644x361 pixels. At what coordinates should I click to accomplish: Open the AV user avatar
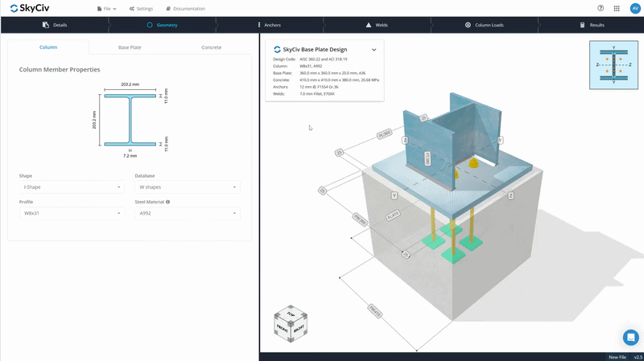635,8
